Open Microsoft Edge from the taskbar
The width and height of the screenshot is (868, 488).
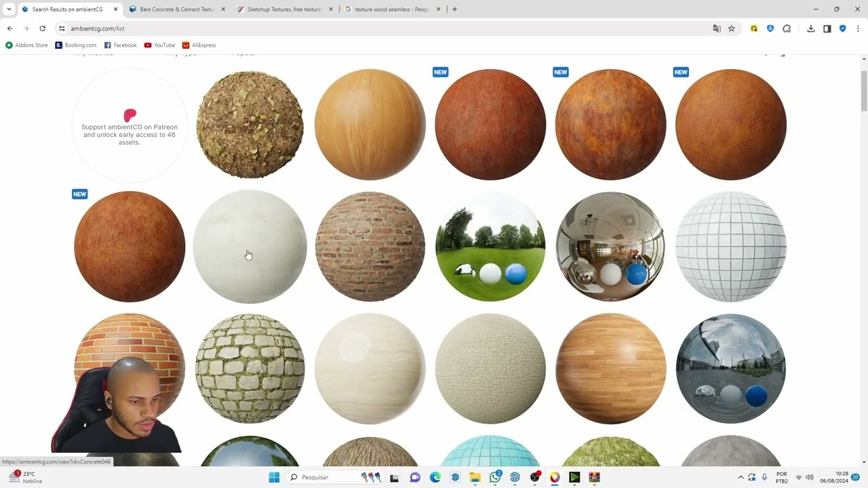click(x=435, y=477)
